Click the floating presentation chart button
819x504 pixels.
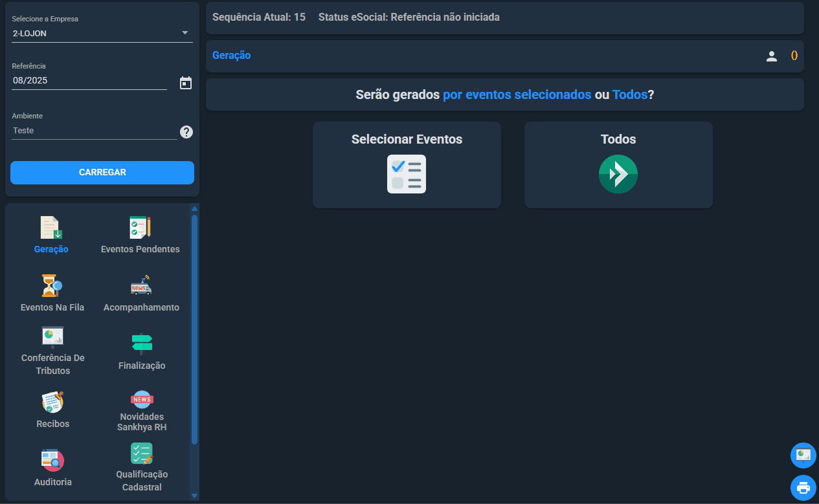click(x=803, y=455)
